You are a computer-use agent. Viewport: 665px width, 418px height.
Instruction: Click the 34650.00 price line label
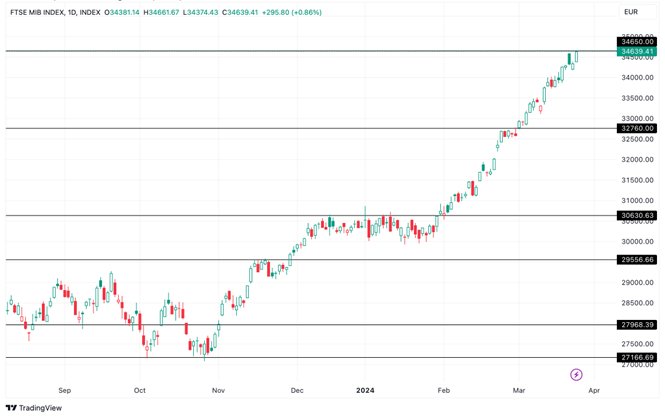pos(637,42)
